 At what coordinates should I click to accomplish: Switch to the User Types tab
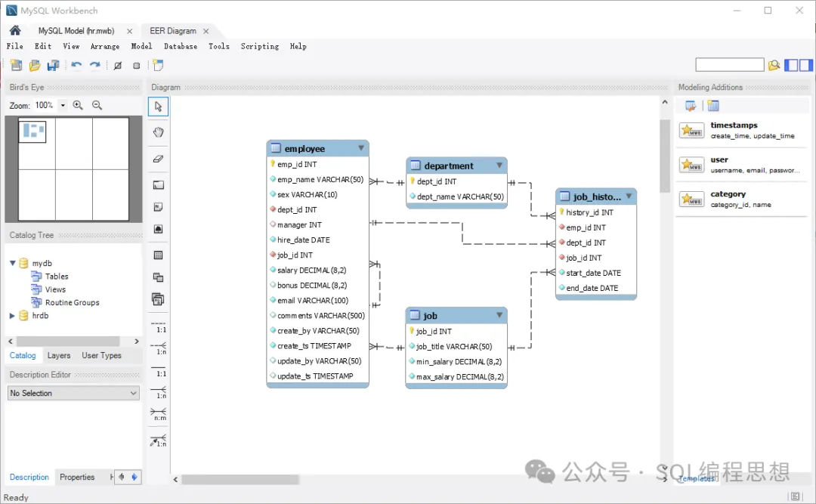[x=101, y=356]
